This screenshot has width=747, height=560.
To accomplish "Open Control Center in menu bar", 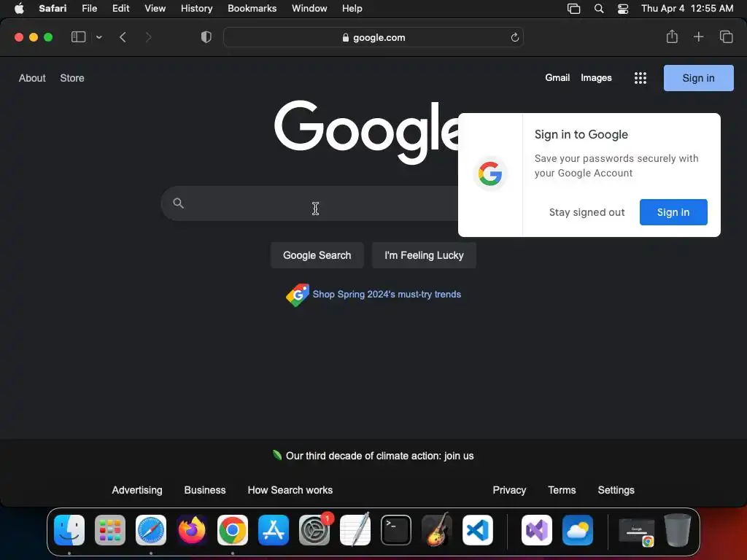I will point(623,9).
